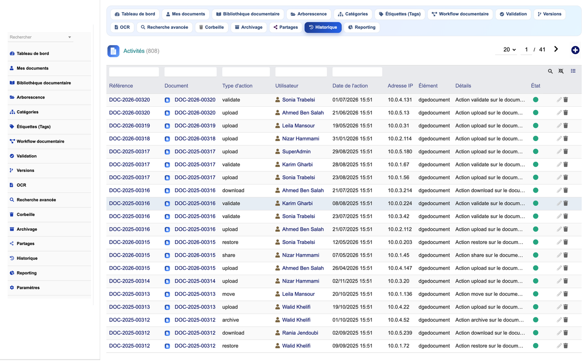Click the green status dot for IP 10.0.1.45

[x=536, y=255]
